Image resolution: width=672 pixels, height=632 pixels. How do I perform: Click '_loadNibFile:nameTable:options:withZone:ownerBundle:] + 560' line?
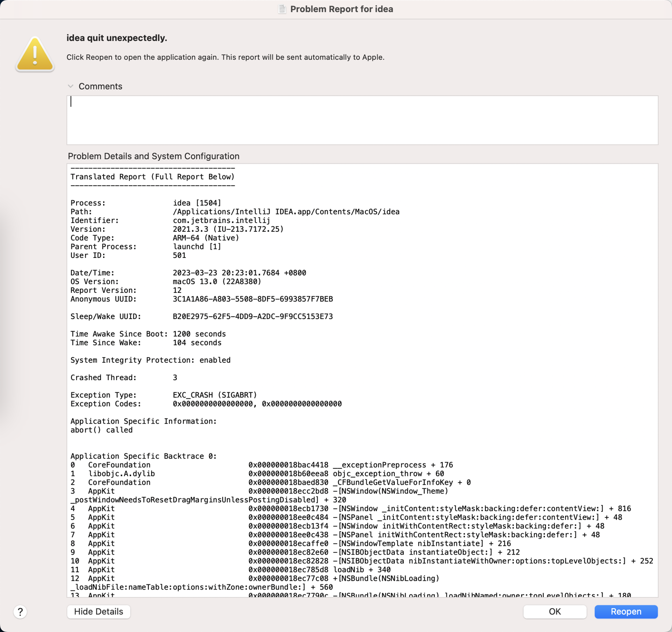(x=202, y=587)
